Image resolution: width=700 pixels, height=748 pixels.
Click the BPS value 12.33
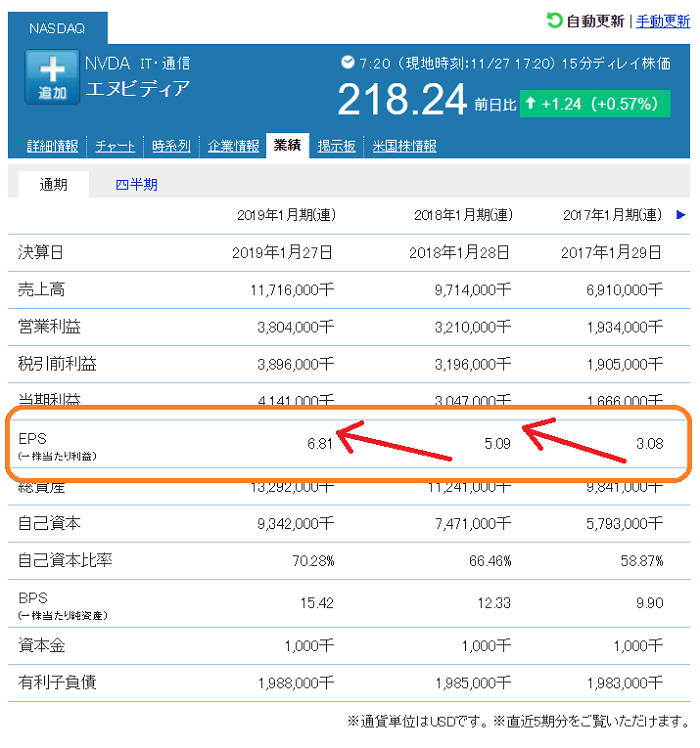coord(494,603)
